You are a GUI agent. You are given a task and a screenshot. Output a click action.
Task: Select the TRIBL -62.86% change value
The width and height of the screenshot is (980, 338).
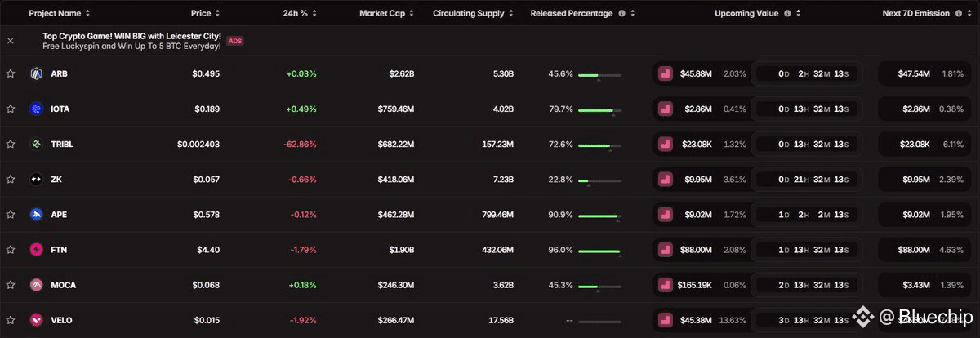[x=300, y=144]
